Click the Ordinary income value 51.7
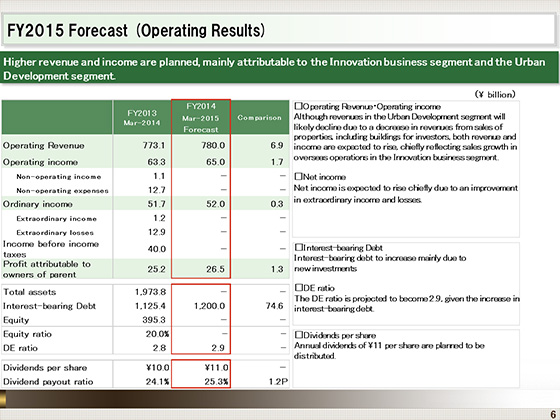This screenshot has height=420, width=560. point(156,204)
